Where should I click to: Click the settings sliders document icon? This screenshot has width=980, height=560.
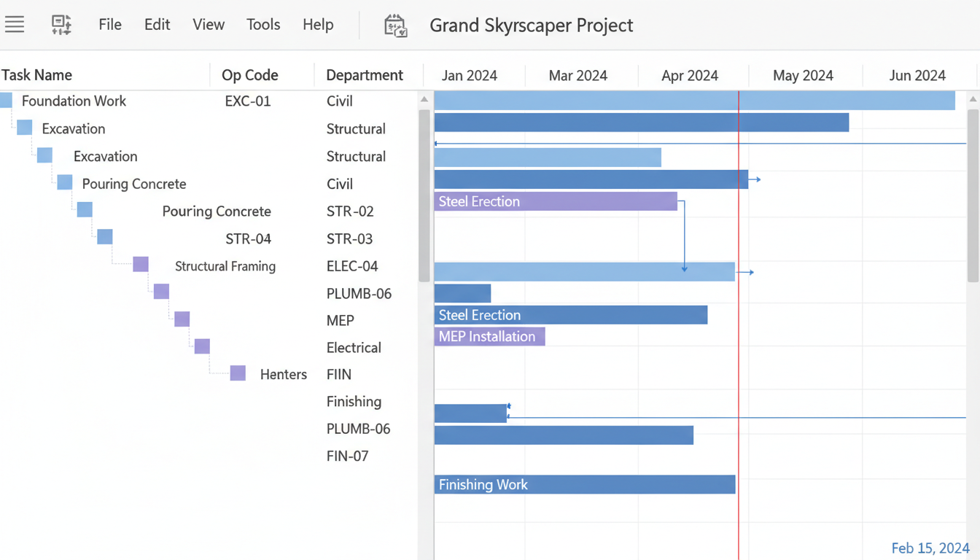coord(61,24)
